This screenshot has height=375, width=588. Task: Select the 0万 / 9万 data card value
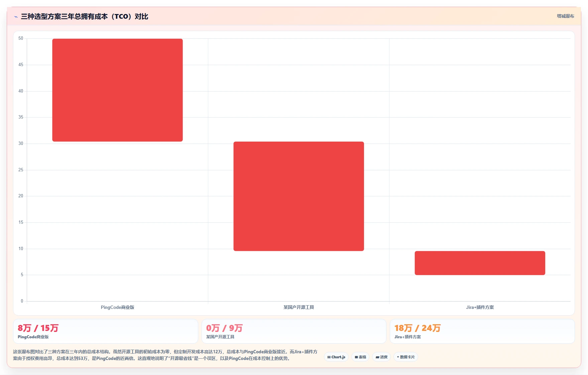click(224, 328)
